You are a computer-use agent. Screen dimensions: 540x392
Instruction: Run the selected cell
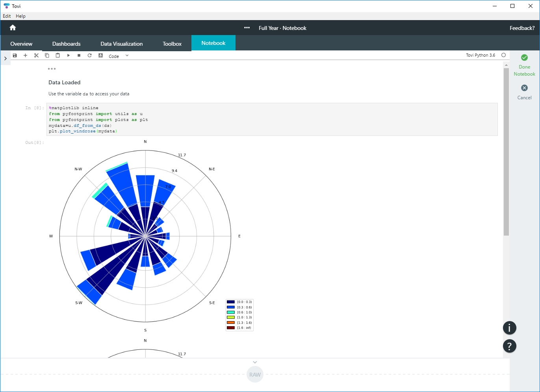pos(68,56)
